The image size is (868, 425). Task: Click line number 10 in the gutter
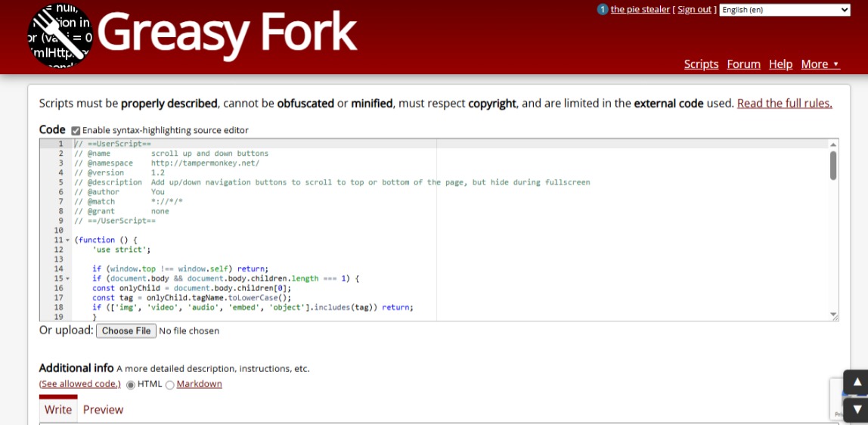(x=59, y=230)
